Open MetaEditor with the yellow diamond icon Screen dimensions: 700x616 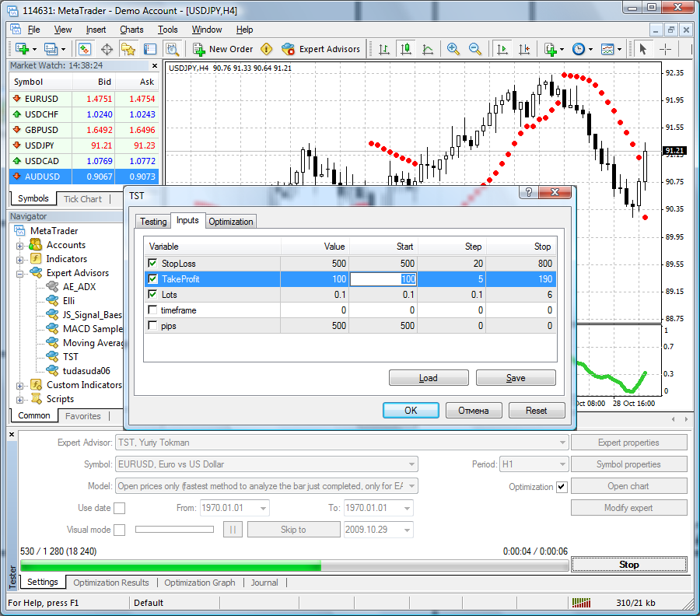point(267,49)
